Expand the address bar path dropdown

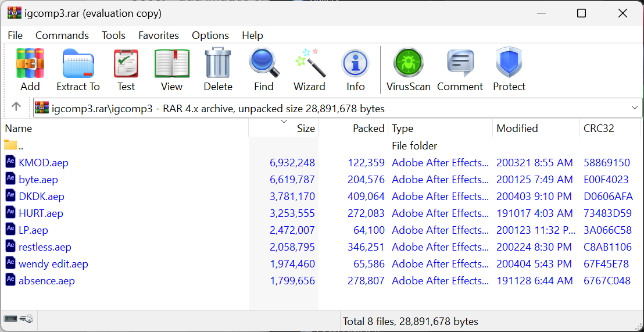[x=635, y=108]
